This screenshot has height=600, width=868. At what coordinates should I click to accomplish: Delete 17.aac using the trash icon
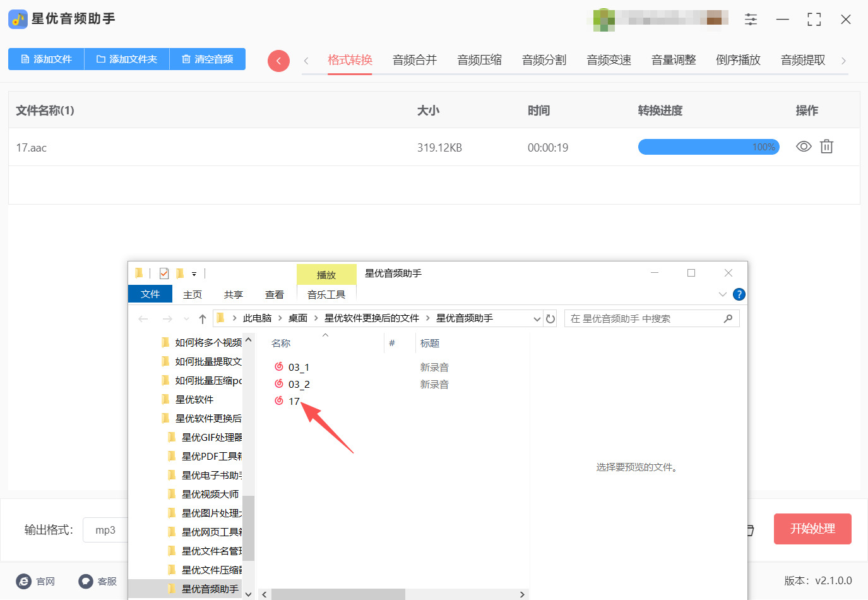[826, 147]
